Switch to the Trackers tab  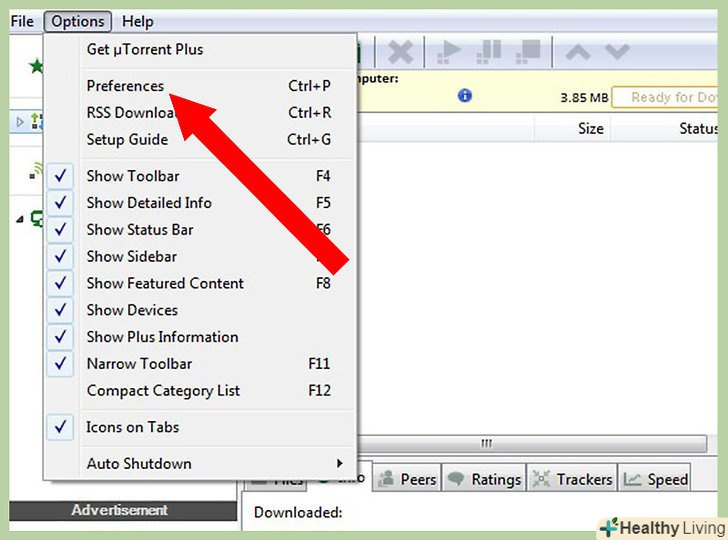[572, 479]
